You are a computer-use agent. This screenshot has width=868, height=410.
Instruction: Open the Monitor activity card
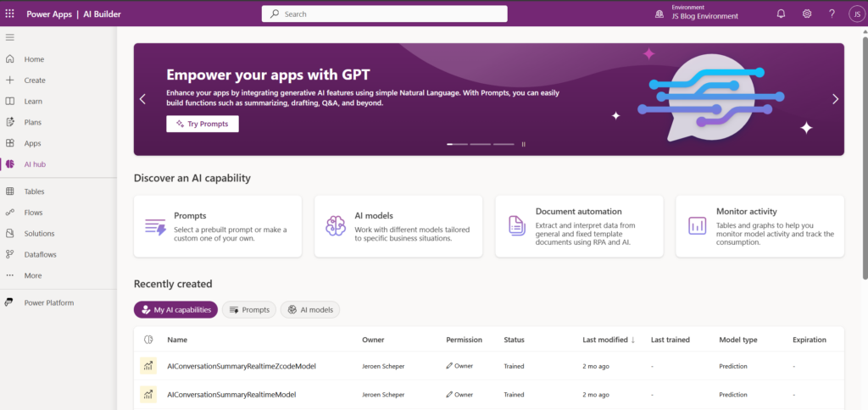760,226
